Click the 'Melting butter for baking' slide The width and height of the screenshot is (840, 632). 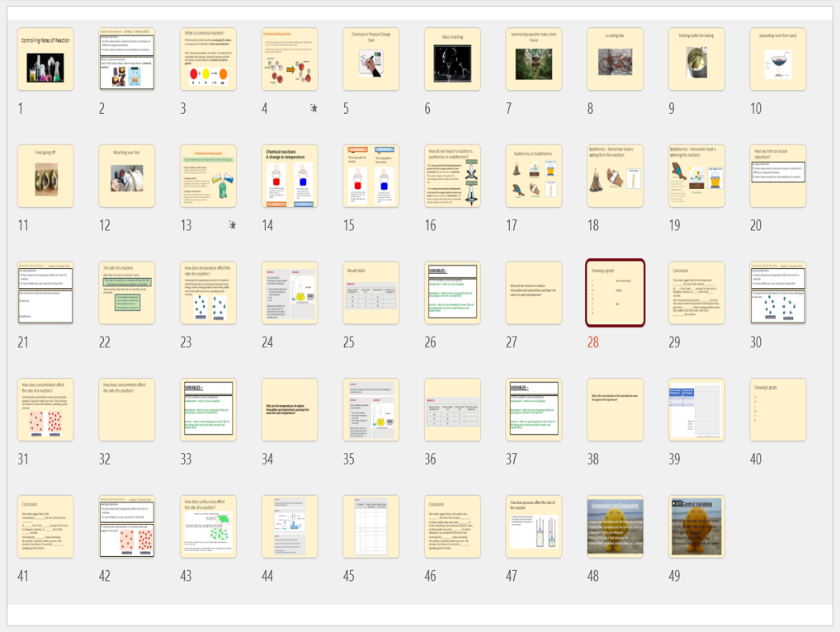[x=696, y=59]
